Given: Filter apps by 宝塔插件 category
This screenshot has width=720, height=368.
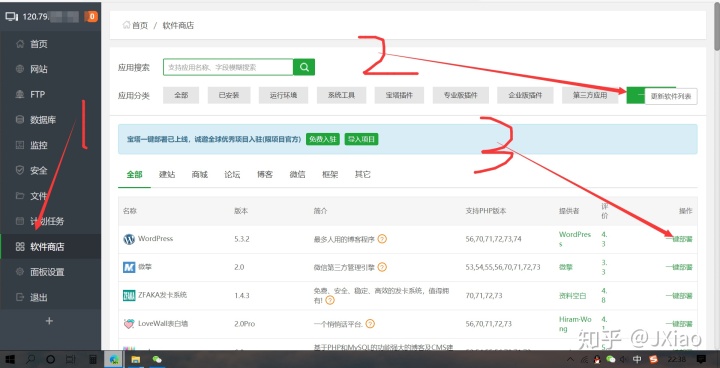Looking at the screenshot, I should tap(399, 95).
